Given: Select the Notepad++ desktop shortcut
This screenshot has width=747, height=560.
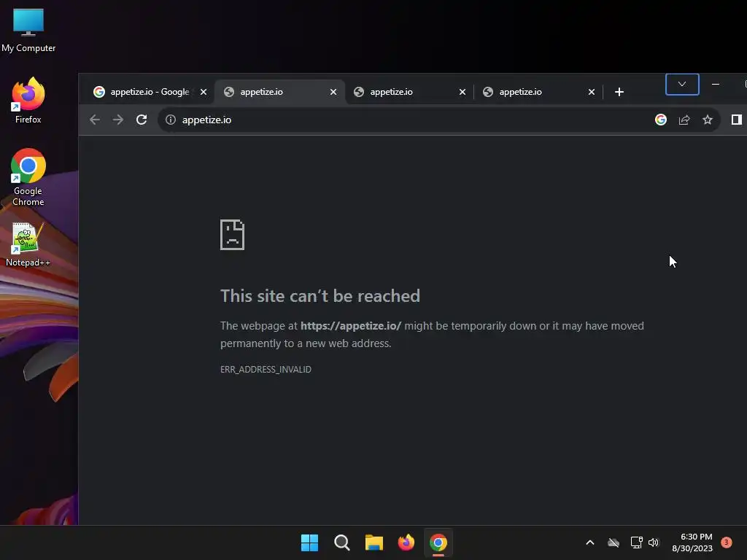Looking at the screenshot, I should click(x=28, y=244).
